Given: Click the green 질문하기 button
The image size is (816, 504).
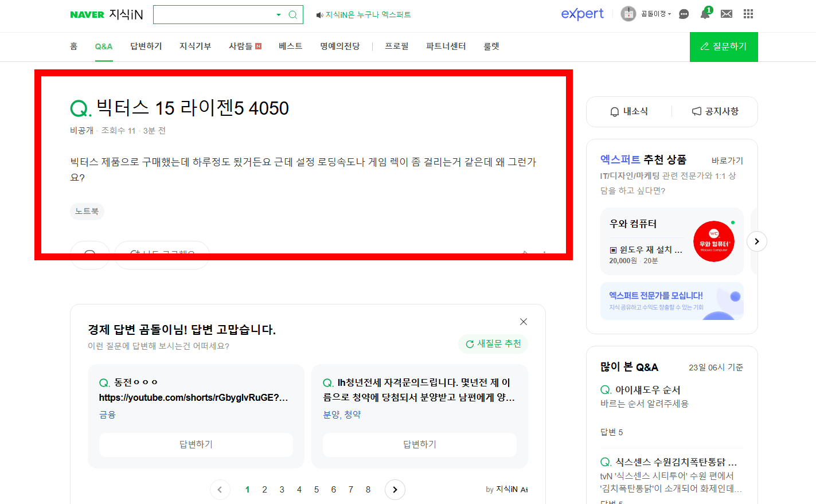Looking at the screenshot, I should click(724, 47).
